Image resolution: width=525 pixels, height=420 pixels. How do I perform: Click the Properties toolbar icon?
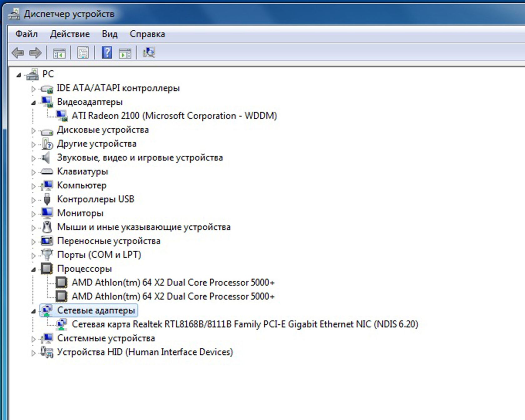coord(83,53)
